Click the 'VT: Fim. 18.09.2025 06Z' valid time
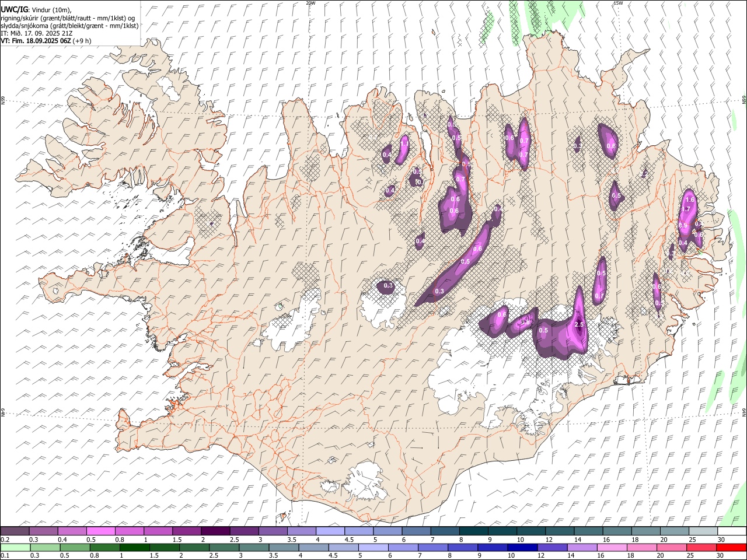Screen dimensions: 747x560 coord(36,41)
